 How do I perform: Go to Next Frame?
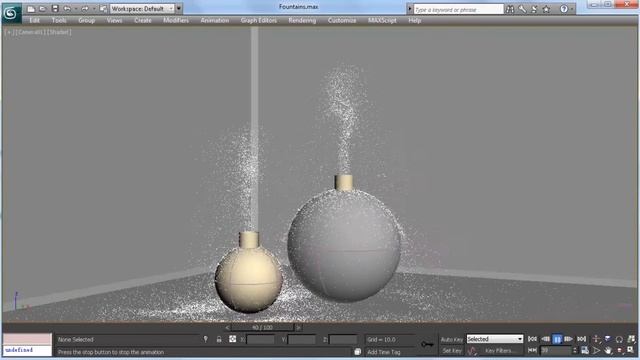pyautogui.click(x=569, y=339)
